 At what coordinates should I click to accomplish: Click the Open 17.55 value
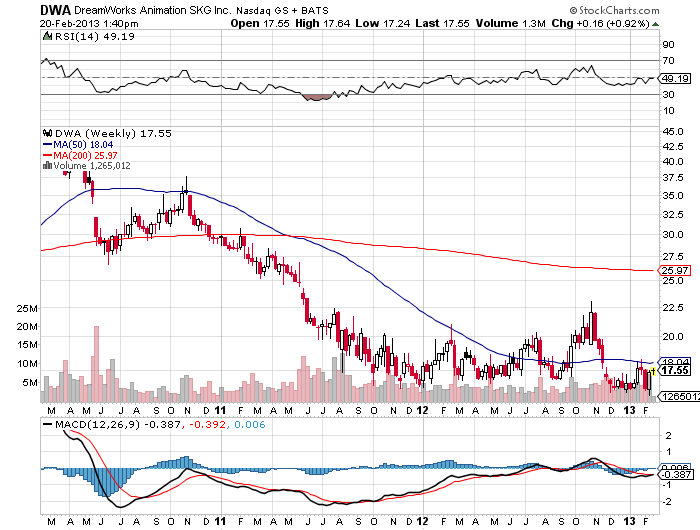(x=260, y=23)
